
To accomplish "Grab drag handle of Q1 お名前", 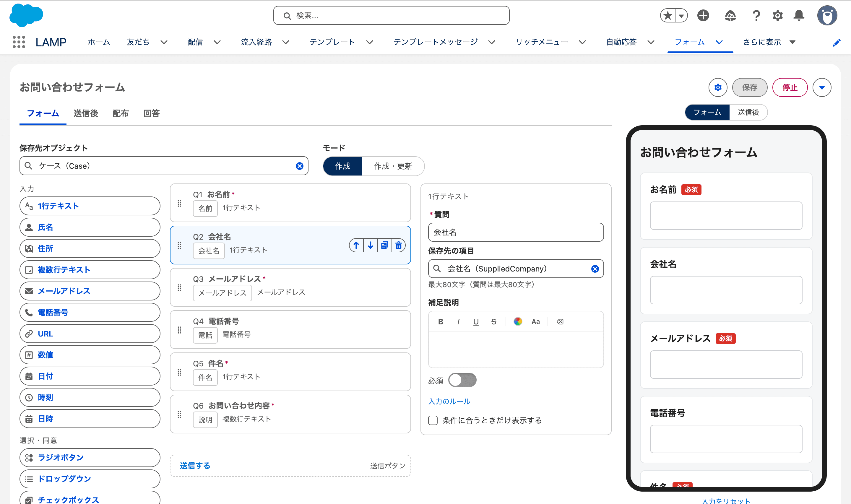I will coord(179,203).
